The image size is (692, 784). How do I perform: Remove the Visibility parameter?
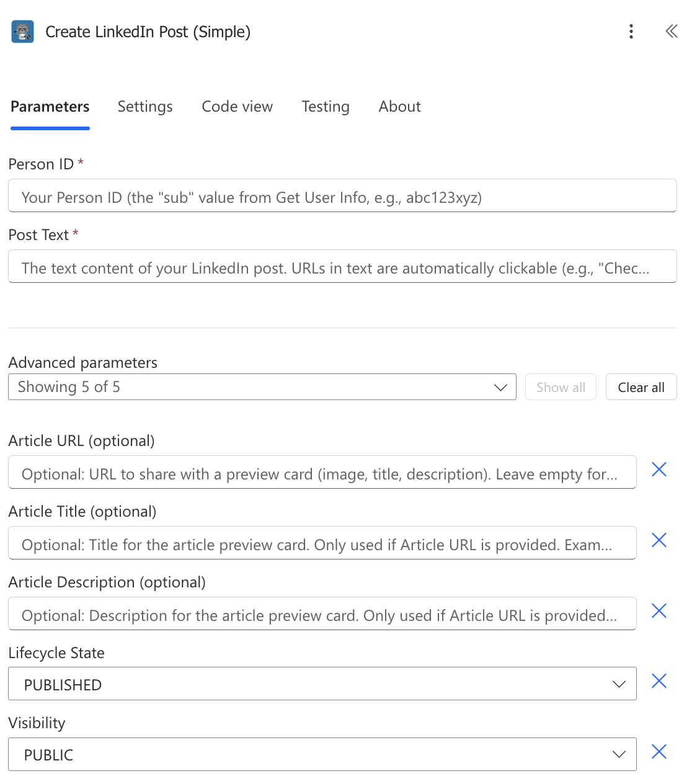(x=659, y=752)
